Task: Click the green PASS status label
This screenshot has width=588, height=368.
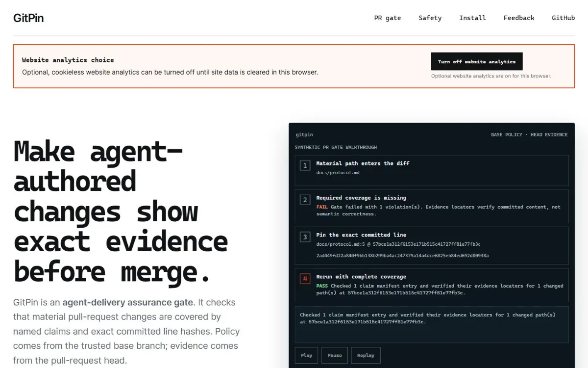Action: [322, 286]
